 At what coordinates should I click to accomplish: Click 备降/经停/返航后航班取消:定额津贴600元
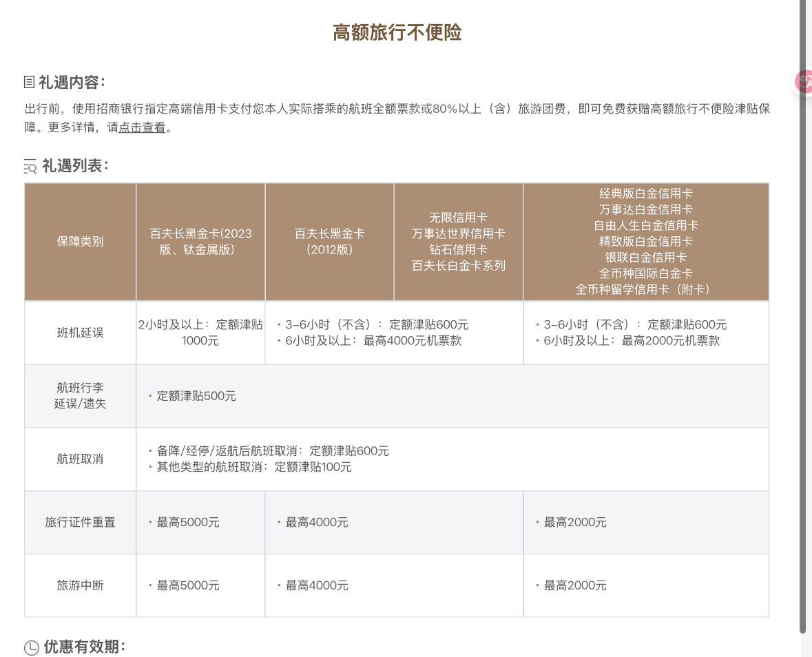click(273, 451)
